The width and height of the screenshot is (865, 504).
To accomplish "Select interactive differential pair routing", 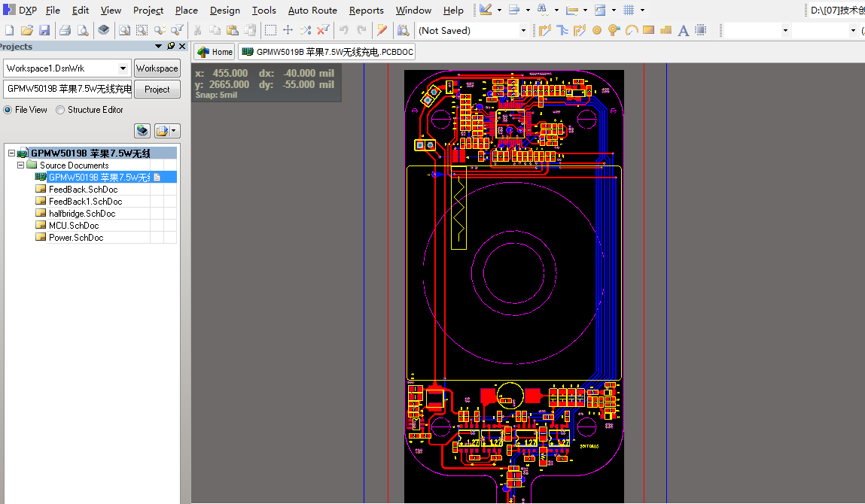I will (579, 30).
